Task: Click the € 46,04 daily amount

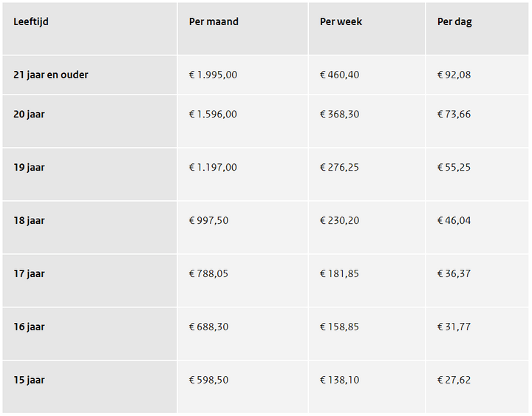Action: click(x=454, y=220)
